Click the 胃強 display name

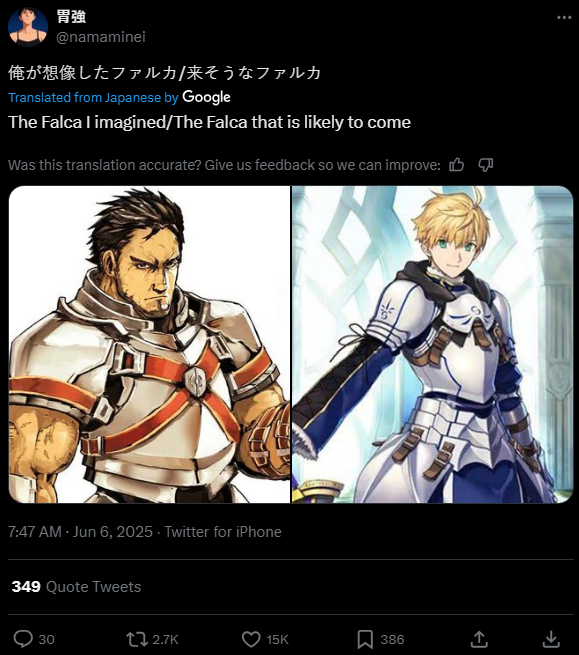(x=71, y=17)
